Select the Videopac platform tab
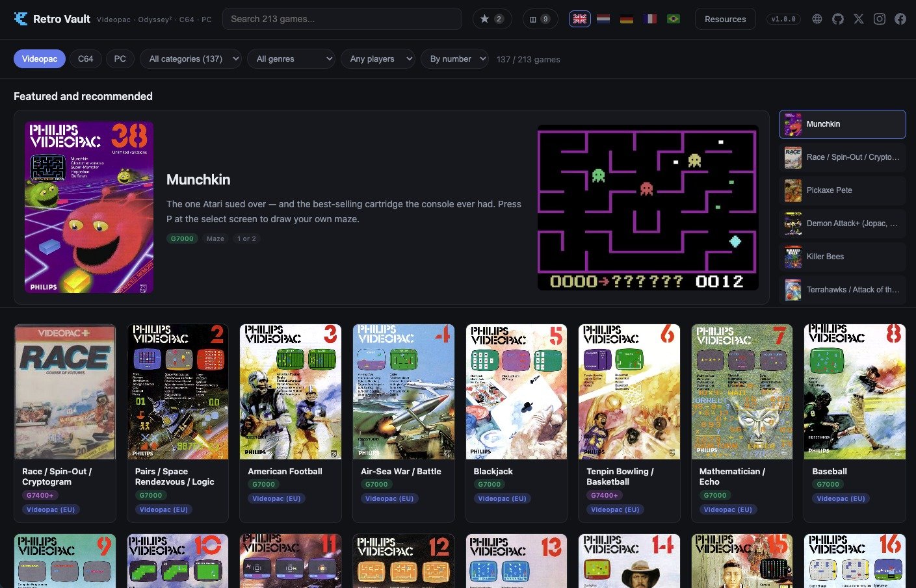 pos(40,58)
